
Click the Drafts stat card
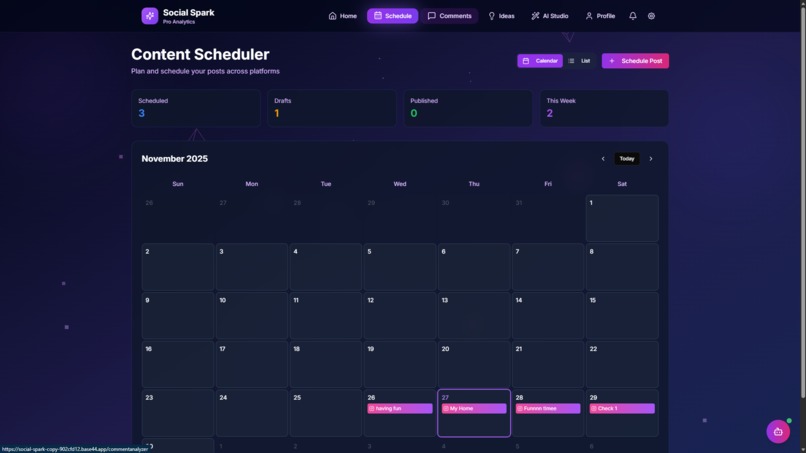point(332,108)
